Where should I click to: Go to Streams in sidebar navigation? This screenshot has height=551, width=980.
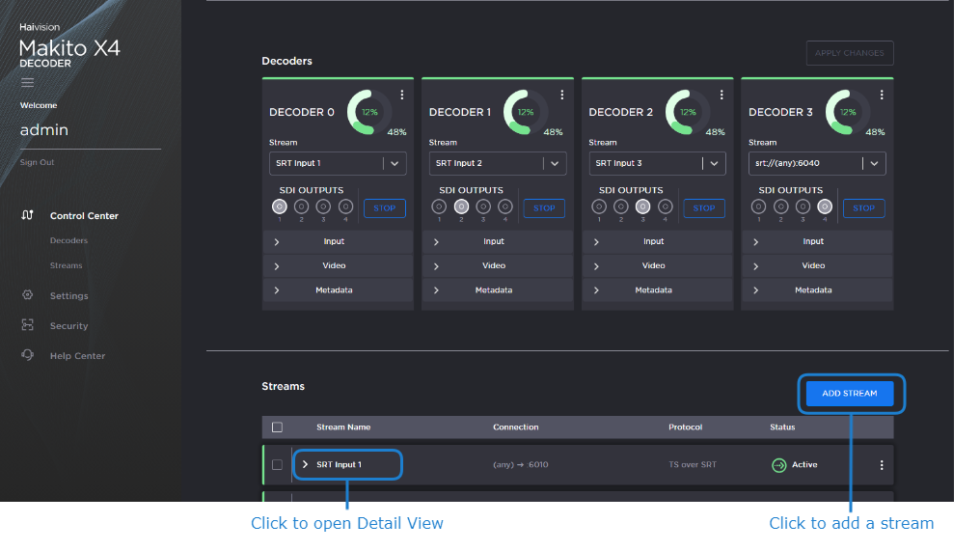67,265
